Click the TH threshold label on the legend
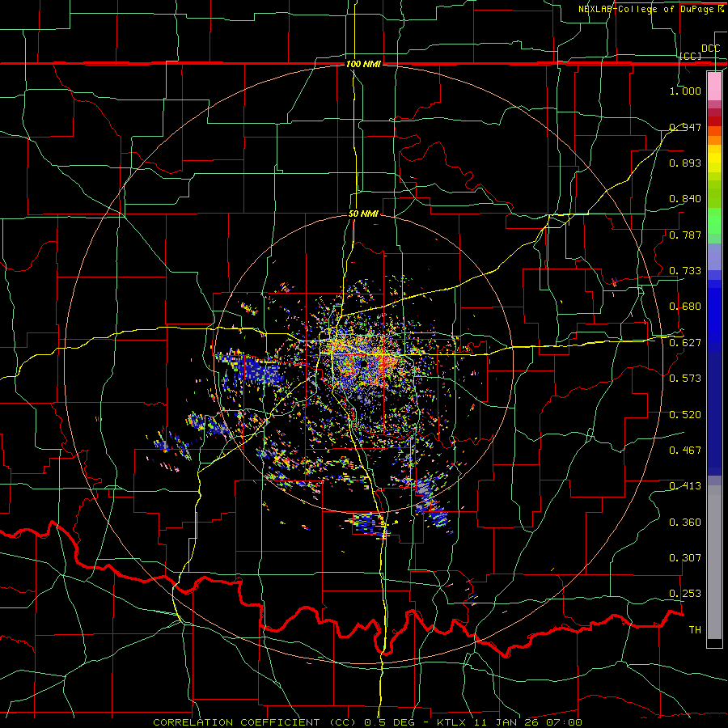The width and height of the screenshot is (728, 728). tap(695, 630)
